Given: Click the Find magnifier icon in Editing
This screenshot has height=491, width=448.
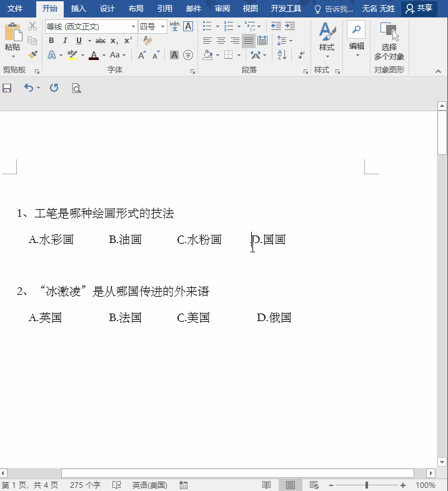Looking at the screenshot, I should pyautogui.click(x=356, y=29).
